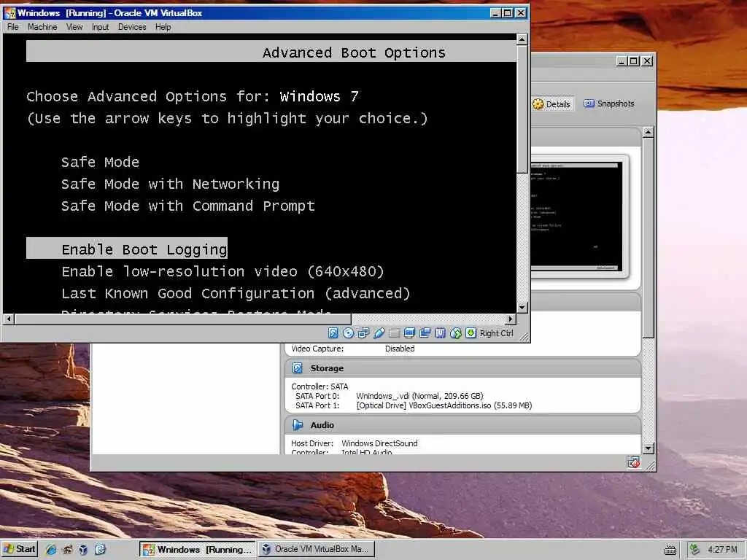Click the Storage section heading
Screen dimensions: 747x560
point(327,368)
